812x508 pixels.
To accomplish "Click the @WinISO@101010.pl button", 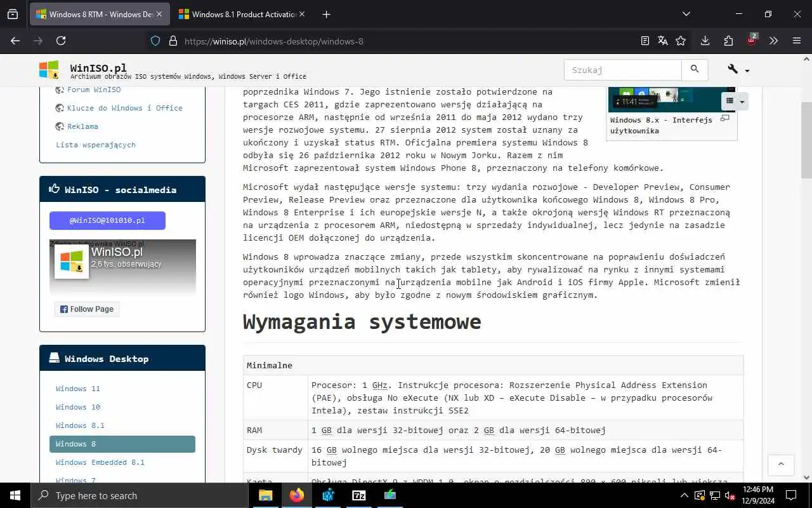I will (107, 220).
